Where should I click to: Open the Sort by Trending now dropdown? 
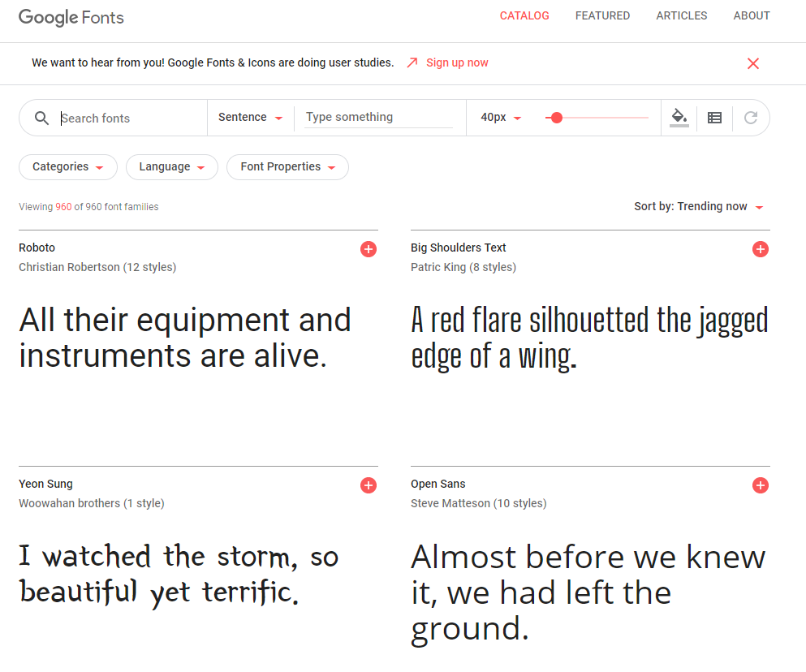tap(699, 207)
